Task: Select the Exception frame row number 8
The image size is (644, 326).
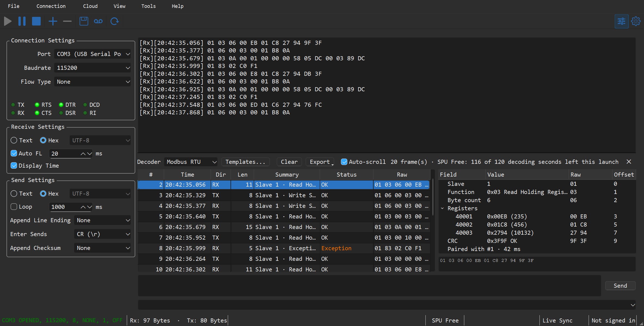Action: [x=284, y=248]
